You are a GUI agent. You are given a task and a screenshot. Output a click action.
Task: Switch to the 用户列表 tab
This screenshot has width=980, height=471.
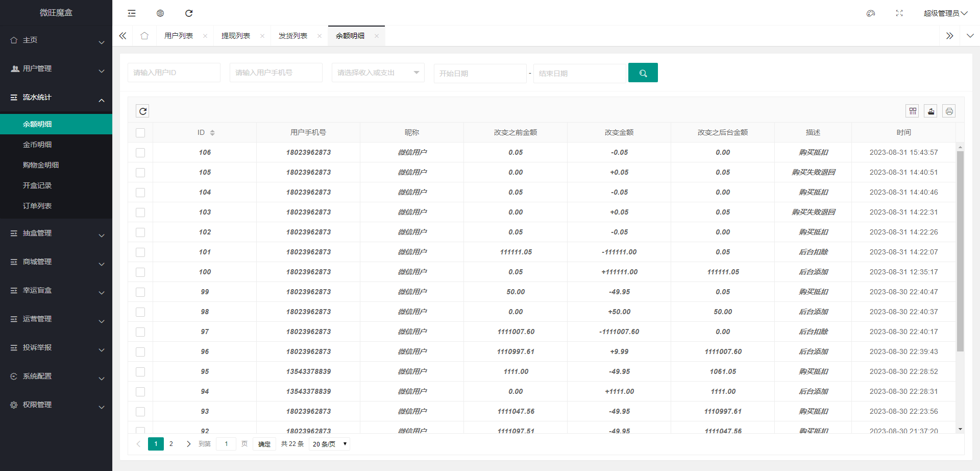[x=179, y=36]
